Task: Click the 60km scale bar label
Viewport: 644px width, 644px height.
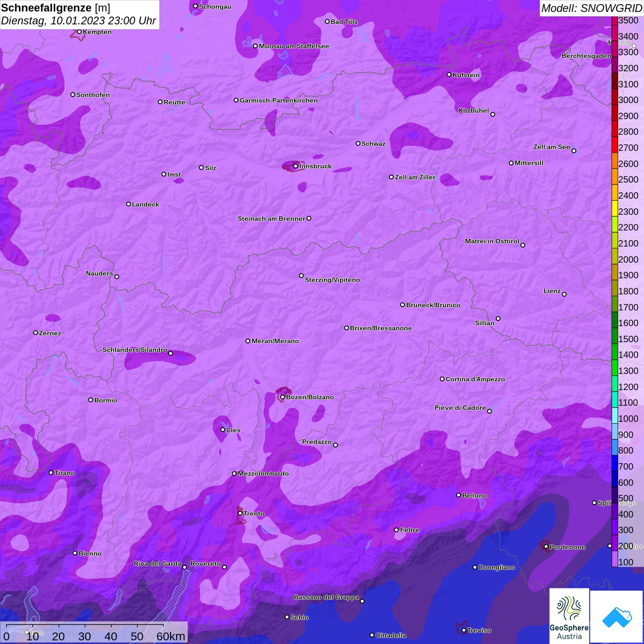Action: coord(171,636)
